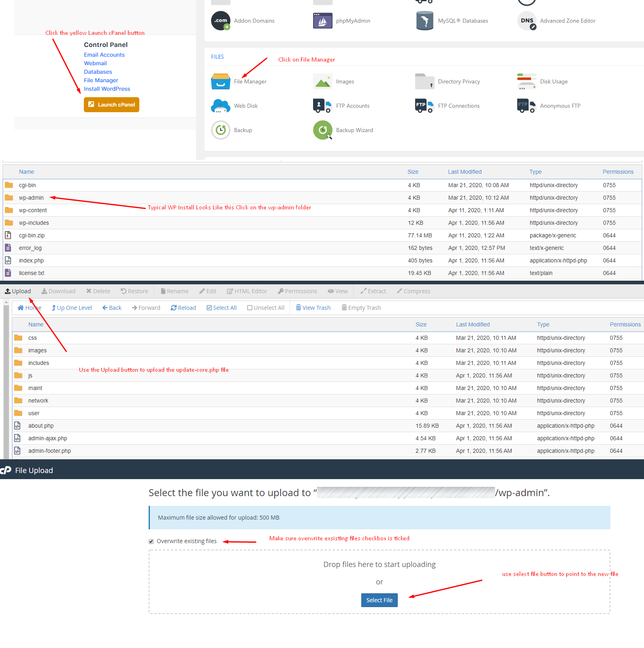Click Permissions in the toolbar
The image size is (644, 648).
[x=298, y=291]
